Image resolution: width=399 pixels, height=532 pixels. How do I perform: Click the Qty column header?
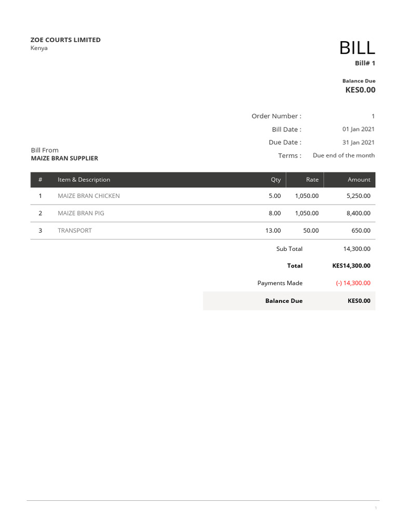[275, 180]
